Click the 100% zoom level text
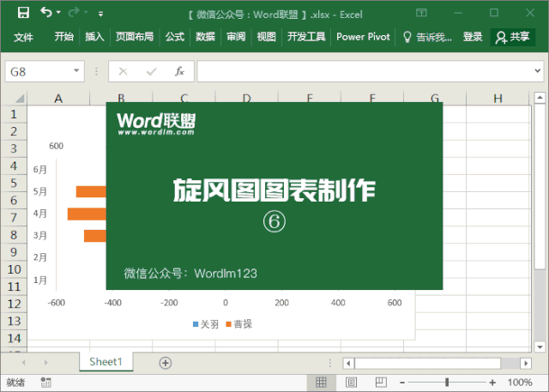The width and height of the screenshot is (549, 392). pos(520,383)
